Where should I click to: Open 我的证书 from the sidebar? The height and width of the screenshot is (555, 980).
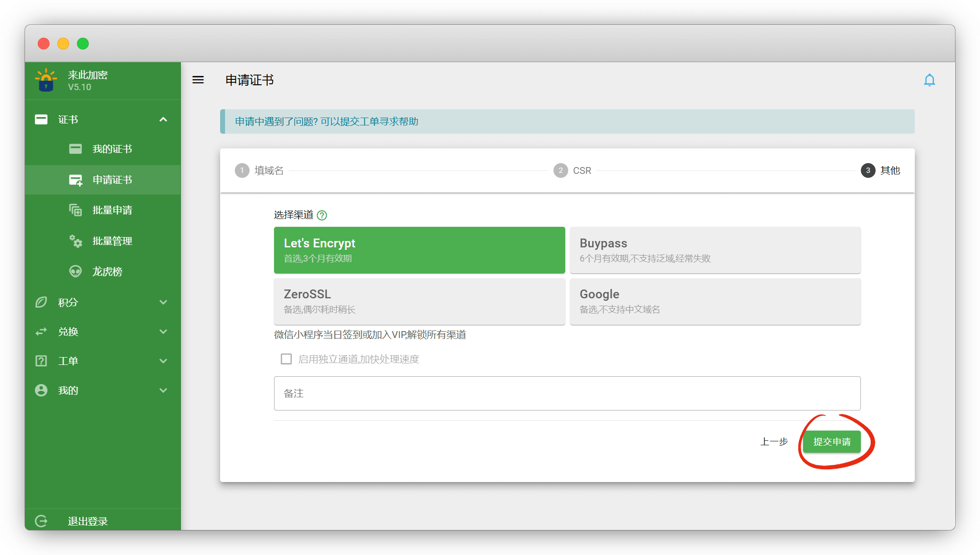click(112, 149)
